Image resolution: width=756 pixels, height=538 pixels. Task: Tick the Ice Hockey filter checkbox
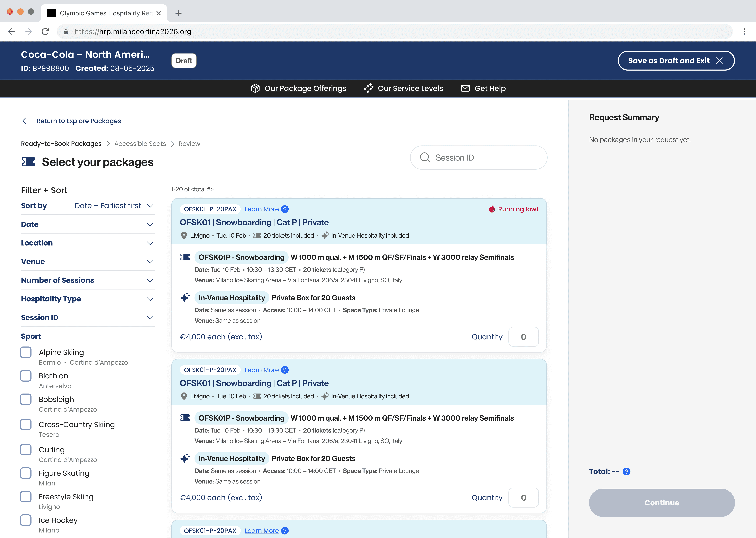tap(26, 520)
